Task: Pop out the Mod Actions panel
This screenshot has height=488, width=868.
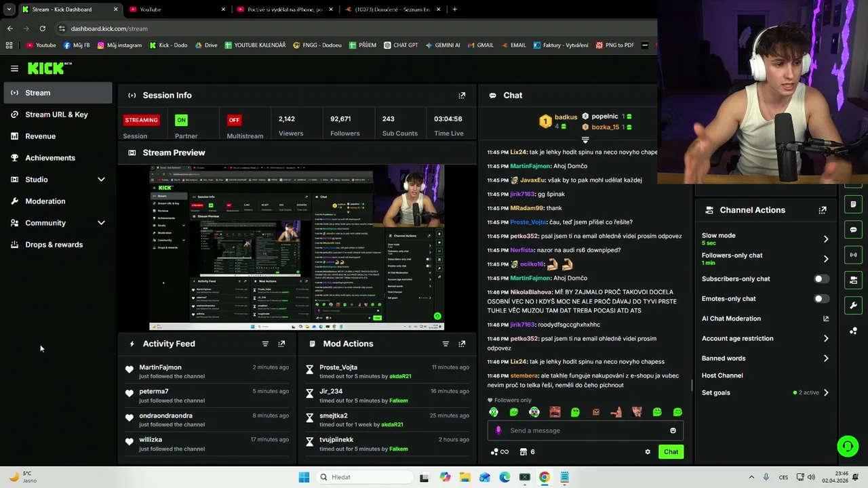Action: click(x=462, y=344)
